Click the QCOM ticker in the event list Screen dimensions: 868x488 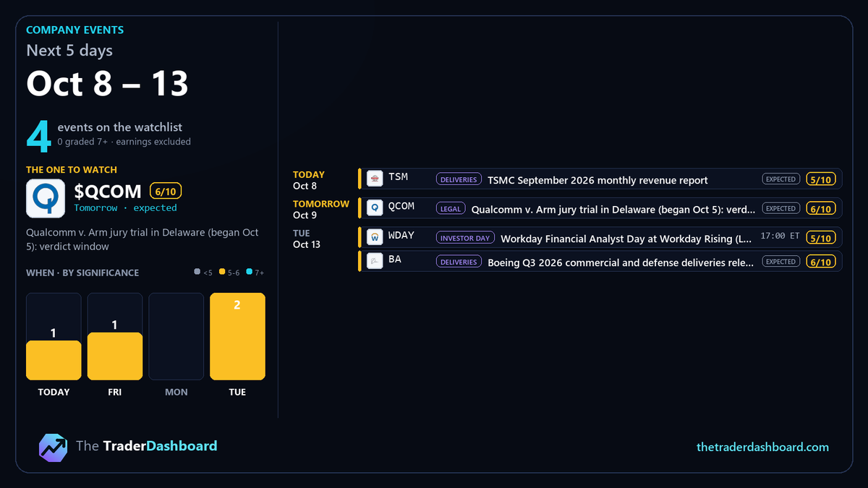pyautogui.click(x=401, y=206)
